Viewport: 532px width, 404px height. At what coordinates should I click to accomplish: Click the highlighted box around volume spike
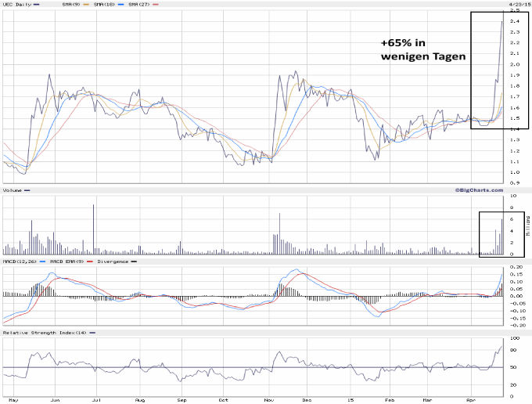(501, 233)
